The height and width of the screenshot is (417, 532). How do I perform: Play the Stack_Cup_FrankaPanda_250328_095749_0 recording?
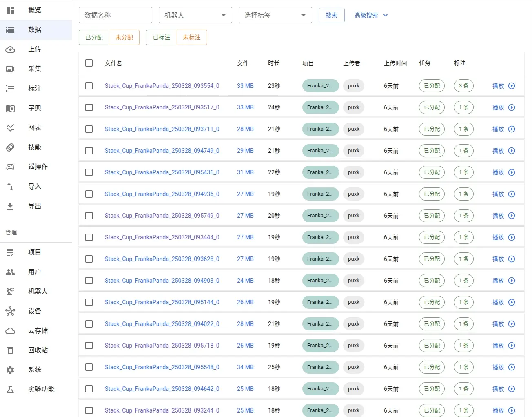coord(503,216)
